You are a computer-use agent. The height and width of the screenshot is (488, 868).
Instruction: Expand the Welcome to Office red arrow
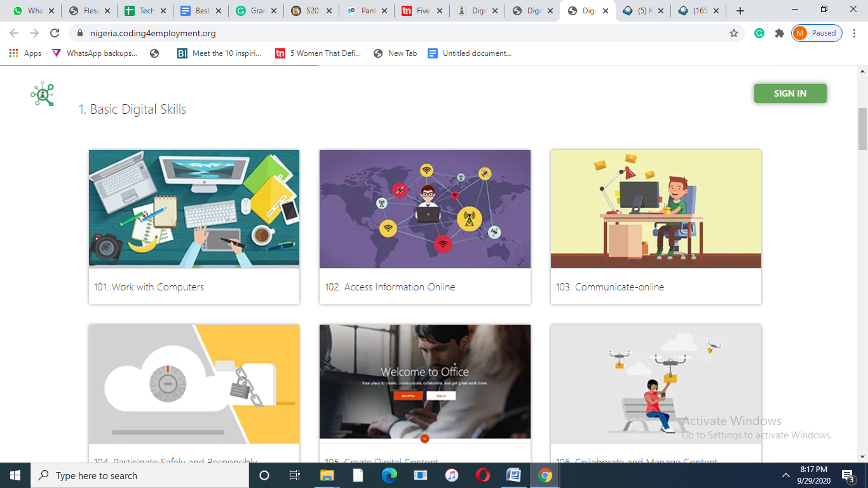pyautogui.click(x=424, y=438)
